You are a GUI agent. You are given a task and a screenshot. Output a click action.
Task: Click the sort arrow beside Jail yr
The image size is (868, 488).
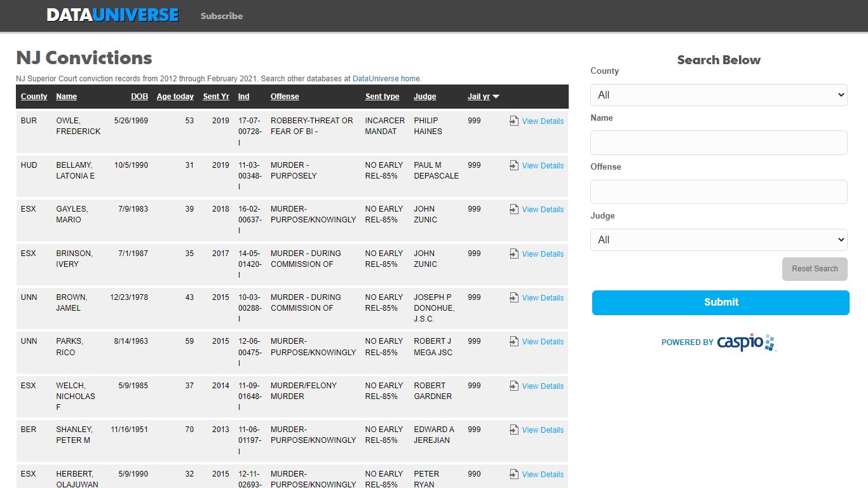(x=496, y=97)
